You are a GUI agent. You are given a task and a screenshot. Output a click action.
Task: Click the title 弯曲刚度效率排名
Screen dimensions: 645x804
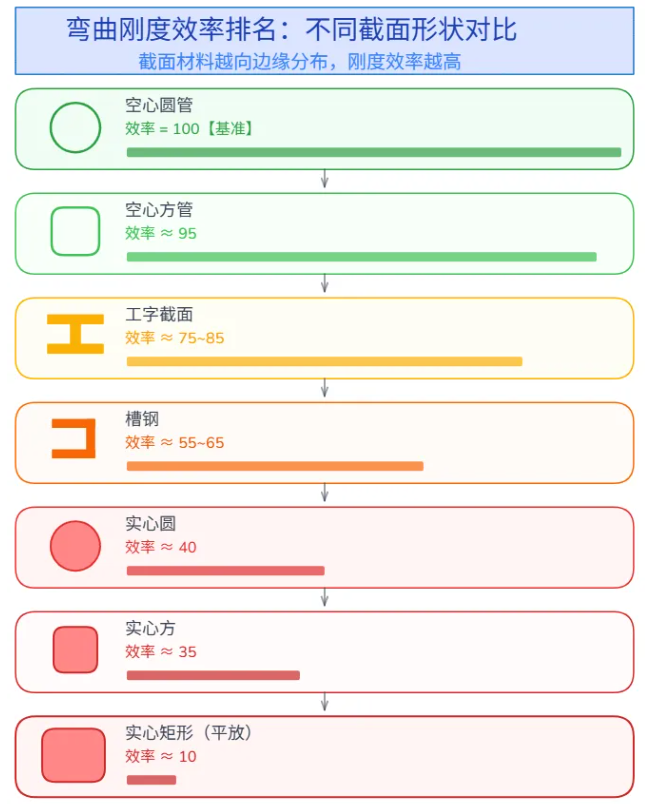click(172, 29)
